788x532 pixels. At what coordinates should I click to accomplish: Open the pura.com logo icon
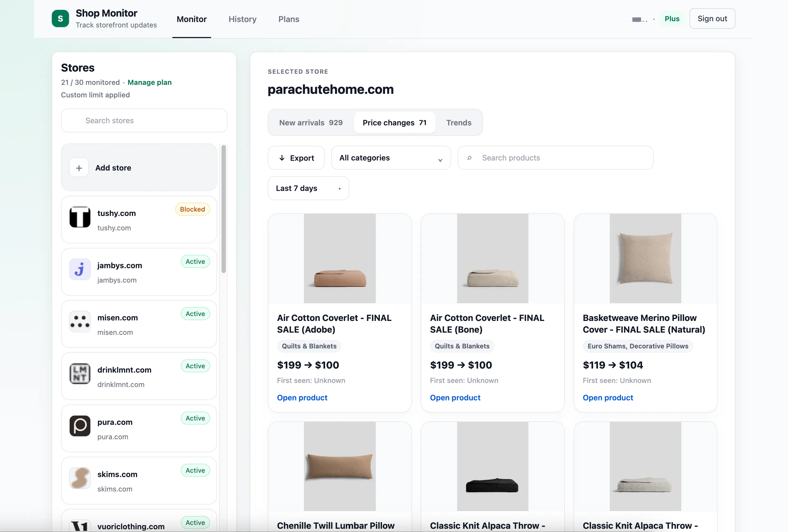[x=80, y=426]
